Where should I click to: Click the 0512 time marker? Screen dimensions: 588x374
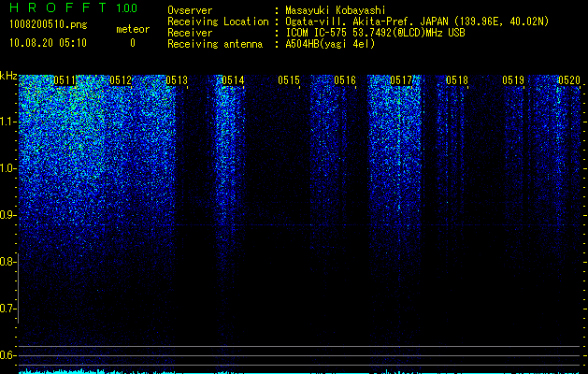coord(121,80)
